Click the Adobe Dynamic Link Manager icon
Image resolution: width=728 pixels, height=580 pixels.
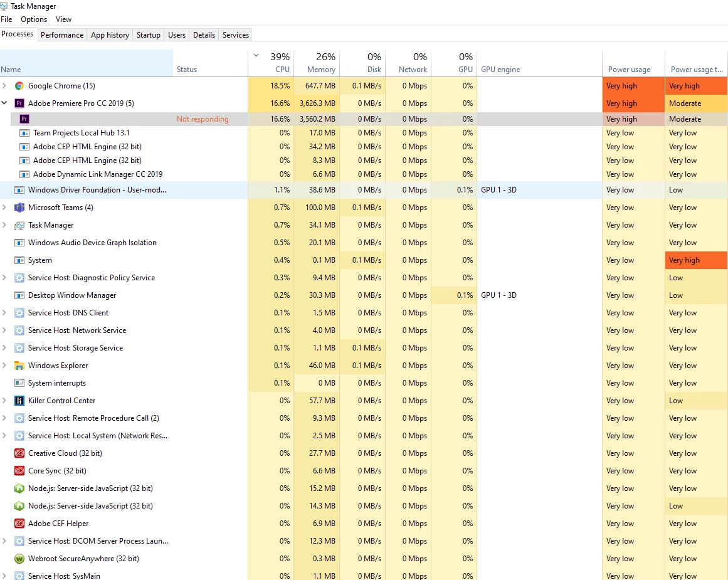pos(24,174)
